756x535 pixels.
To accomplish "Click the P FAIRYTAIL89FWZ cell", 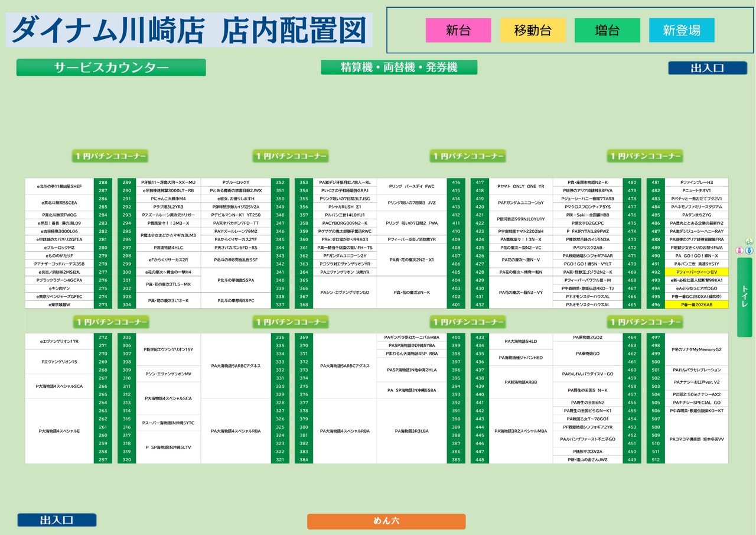I will coord(588,231).
